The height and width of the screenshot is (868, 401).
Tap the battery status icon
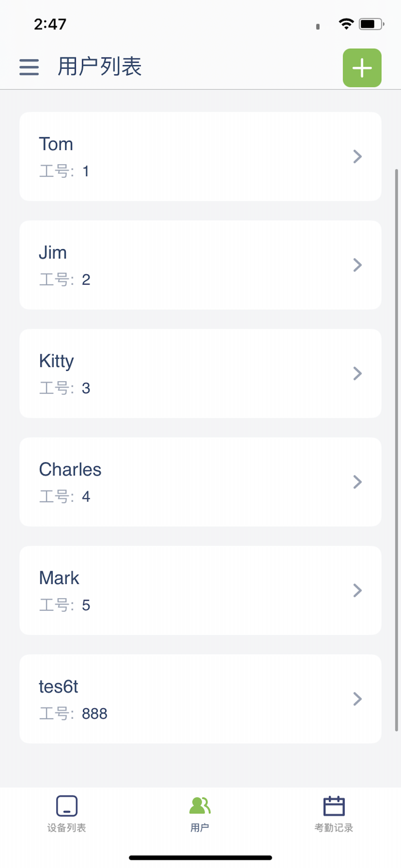[x=371, y=24]
